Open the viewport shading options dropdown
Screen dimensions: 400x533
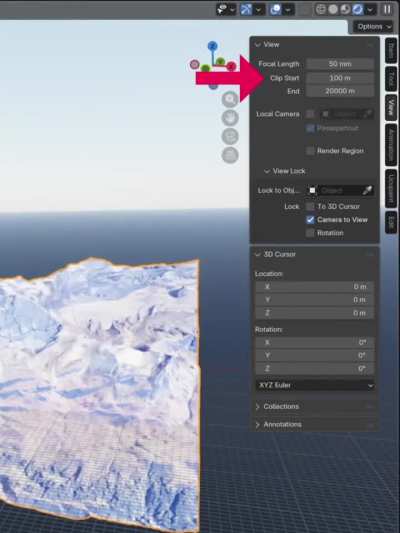pos(370,10)
